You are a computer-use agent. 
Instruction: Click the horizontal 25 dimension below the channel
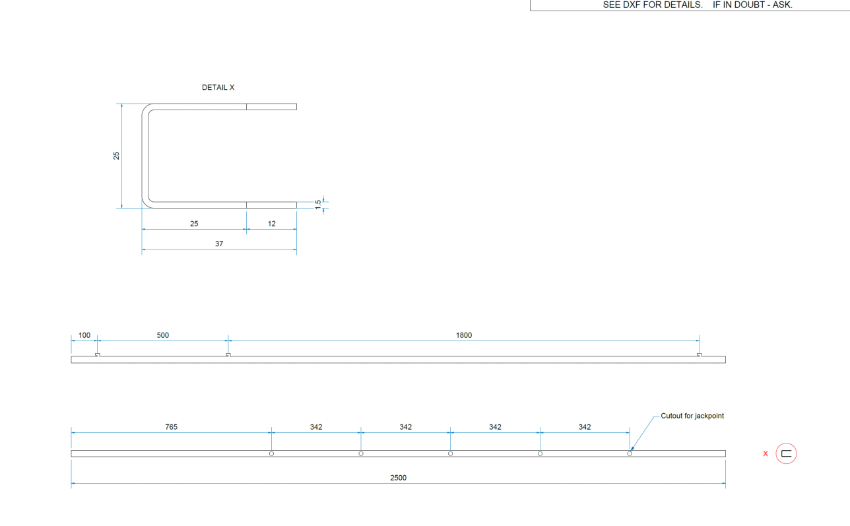(x=194, y=223)
